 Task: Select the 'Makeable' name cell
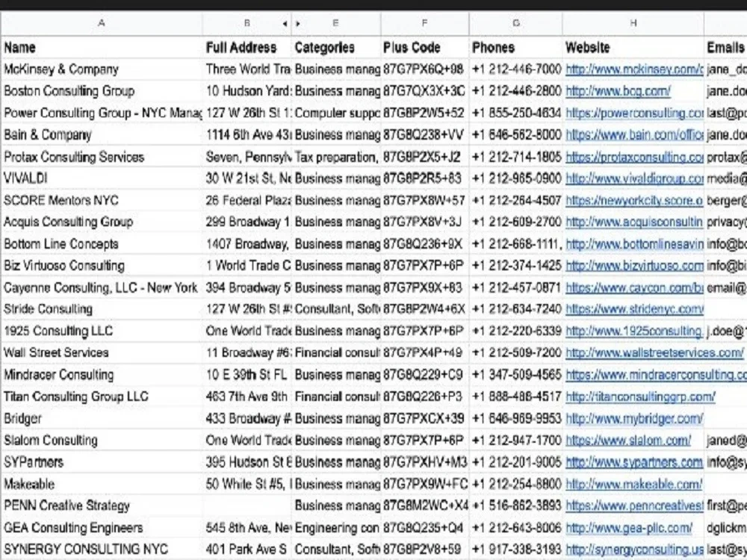click(x=102, y=485)
